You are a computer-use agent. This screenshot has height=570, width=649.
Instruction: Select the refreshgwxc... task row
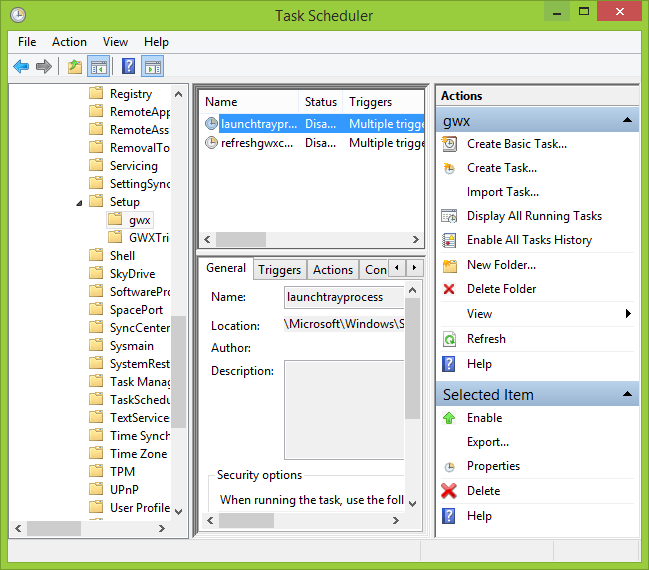point(312,143)
